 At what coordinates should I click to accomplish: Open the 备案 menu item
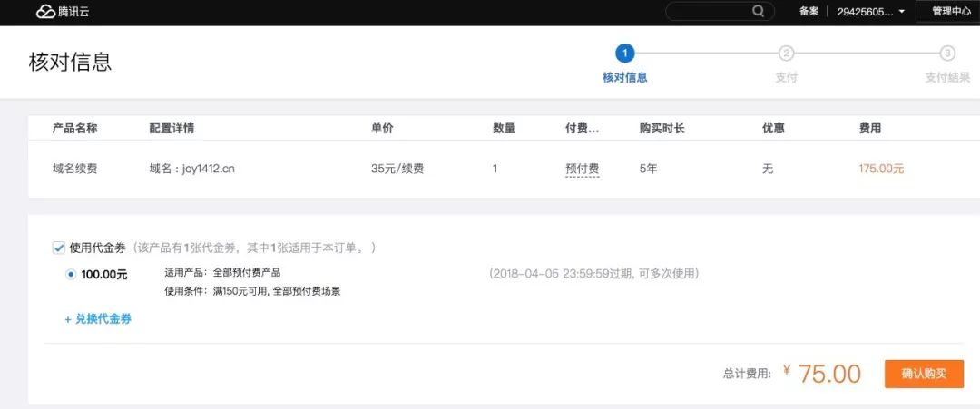(x=808, y=11)
